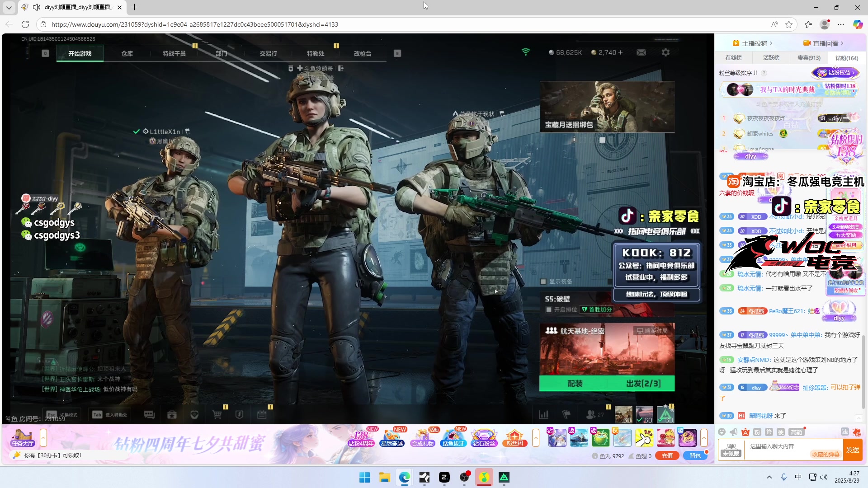Click the 出发[2/3] depart button
The height and width of the screenshot is (488, 868).
coord(643,384)
